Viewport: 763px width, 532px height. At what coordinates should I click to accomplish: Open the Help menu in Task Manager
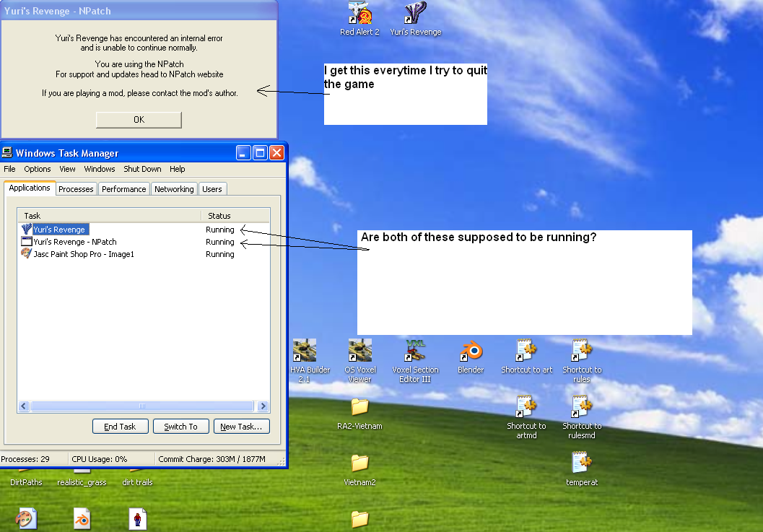(x=177, y=169)
